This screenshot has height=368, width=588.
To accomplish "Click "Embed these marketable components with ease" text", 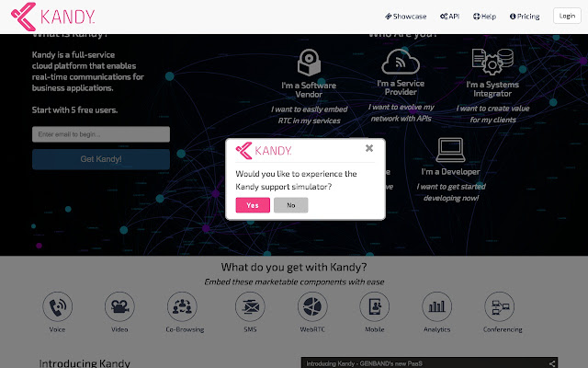I will pyautogui.click(x=294, y=282).
